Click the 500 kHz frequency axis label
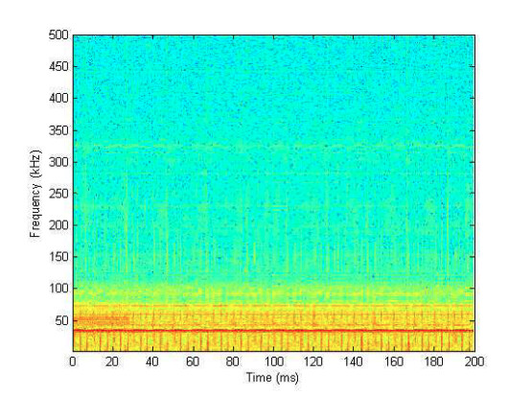 point(58,35)
